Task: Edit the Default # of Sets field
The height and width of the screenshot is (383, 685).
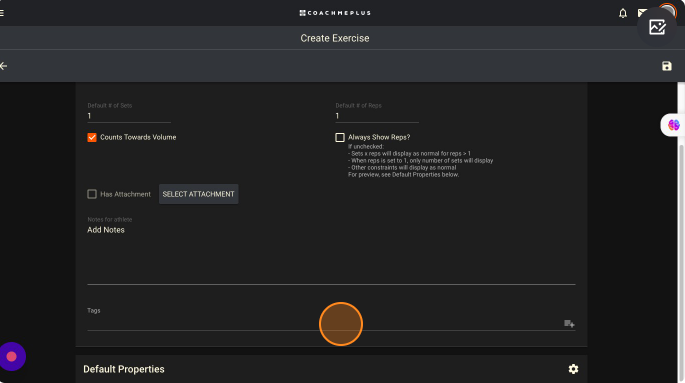Action: coord(129,116)
